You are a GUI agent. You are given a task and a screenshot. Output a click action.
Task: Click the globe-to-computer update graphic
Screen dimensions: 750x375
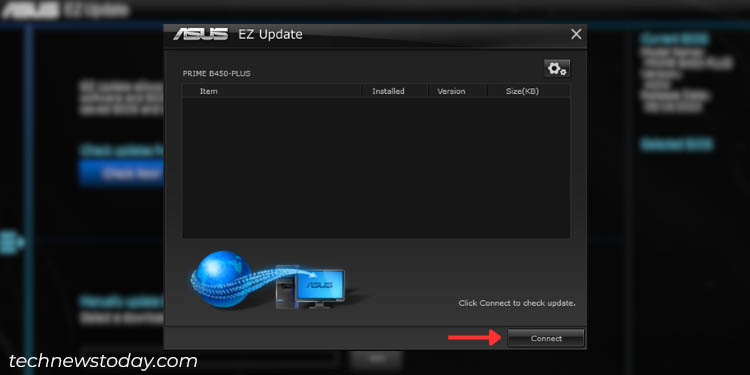[x=268, y=280]
